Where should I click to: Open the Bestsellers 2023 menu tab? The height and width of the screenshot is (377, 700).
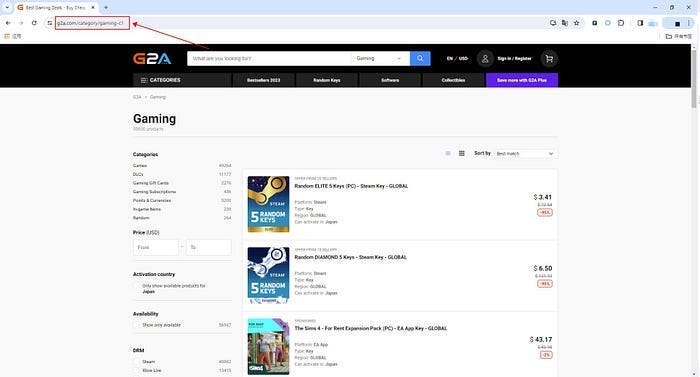[263, 80]
